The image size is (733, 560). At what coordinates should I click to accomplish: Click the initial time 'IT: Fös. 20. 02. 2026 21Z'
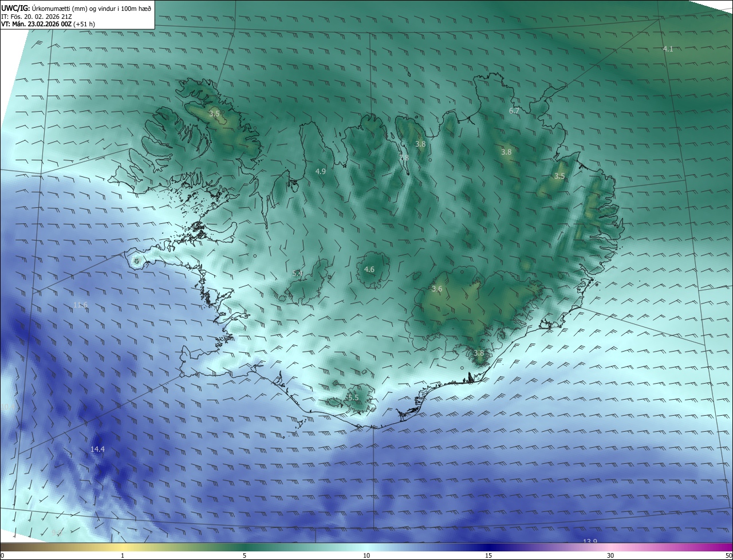[37, 17]
